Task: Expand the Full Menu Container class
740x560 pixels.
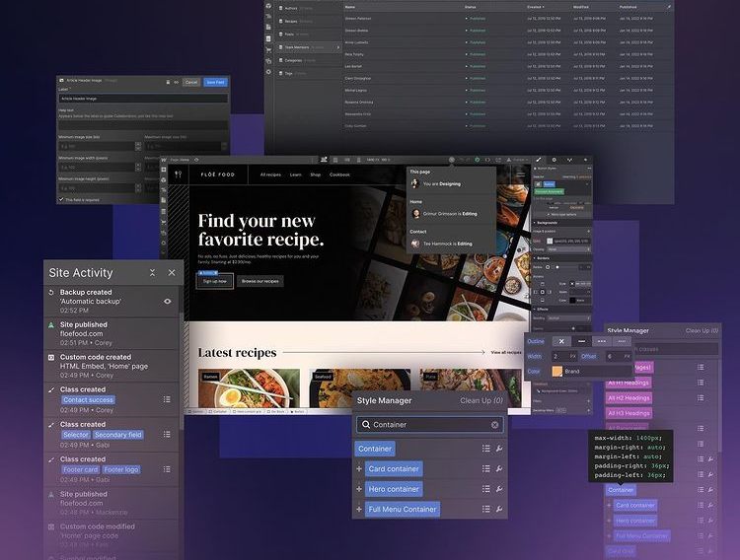Action: [359, 509]
